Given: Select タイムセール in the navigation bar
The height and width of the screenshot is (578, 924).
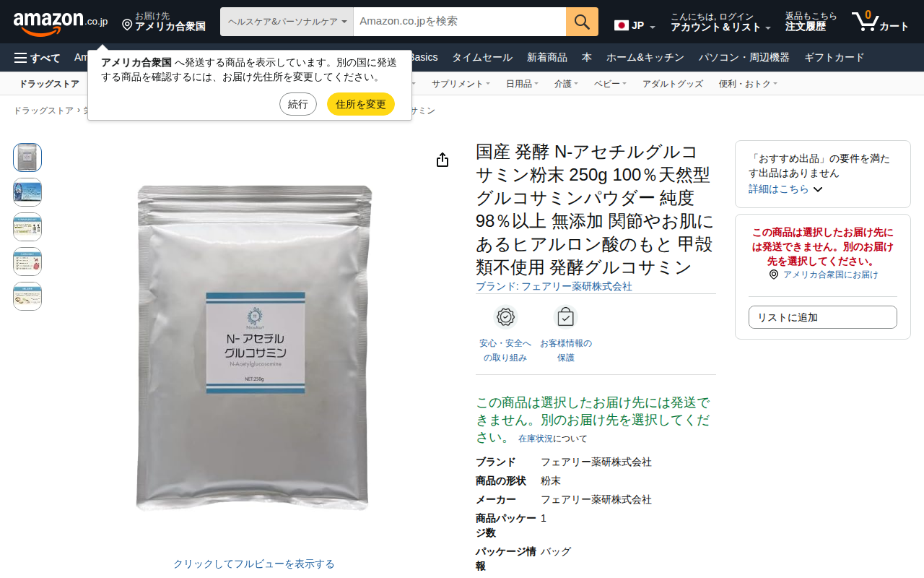Looking at the screenshot, I should tap(482, 58).
